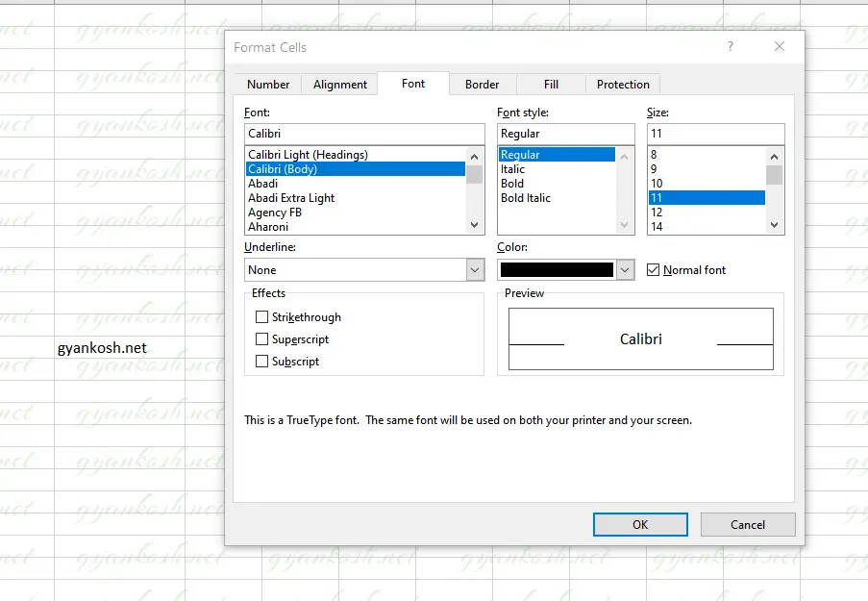The height and width of the screenshot is (601, 868).
Task: Choose font size 14
Action: pos(707,227)
